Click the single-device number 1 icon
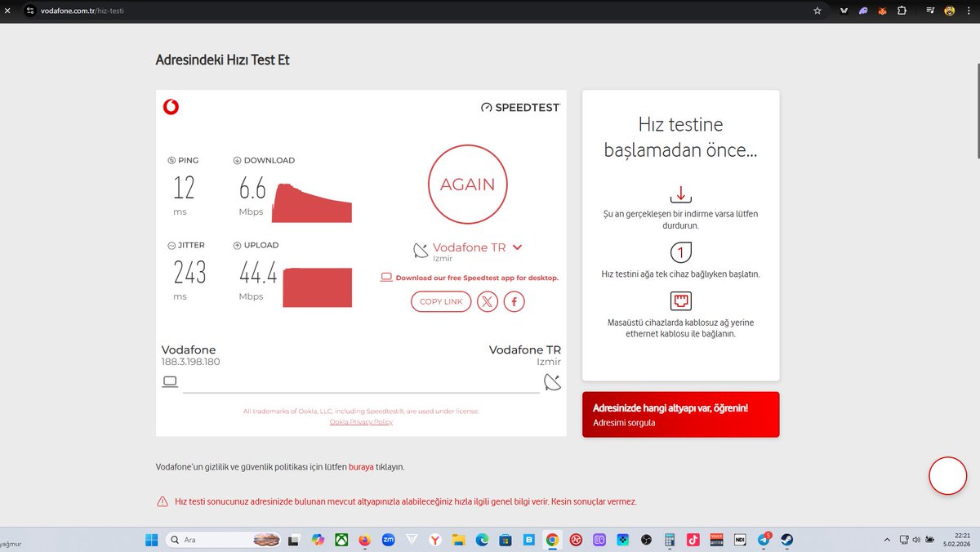This screenshot has height=552, width=980. [x=680, y=251]
